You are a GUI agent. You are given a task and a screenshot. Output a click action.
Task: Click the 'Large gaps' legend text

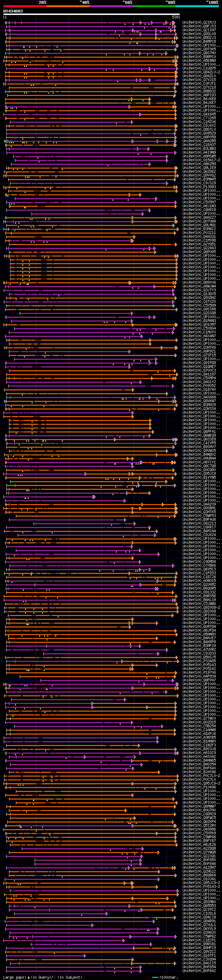15,977
